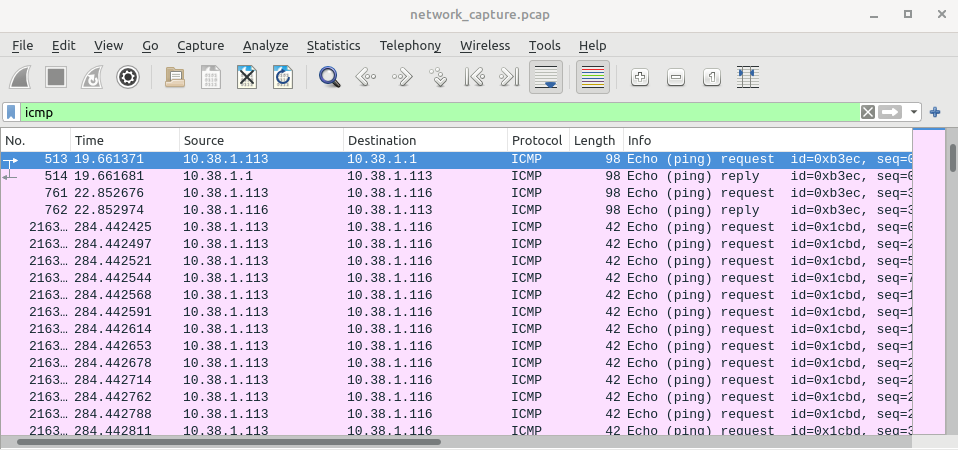Go back in packet history

click(x=365, y=78)
